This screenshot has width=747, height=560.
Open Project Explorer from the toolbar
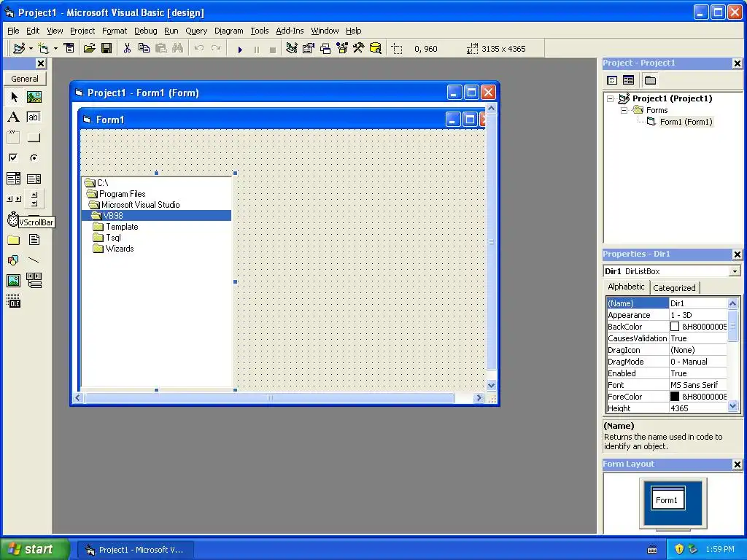tap(292, 48)
